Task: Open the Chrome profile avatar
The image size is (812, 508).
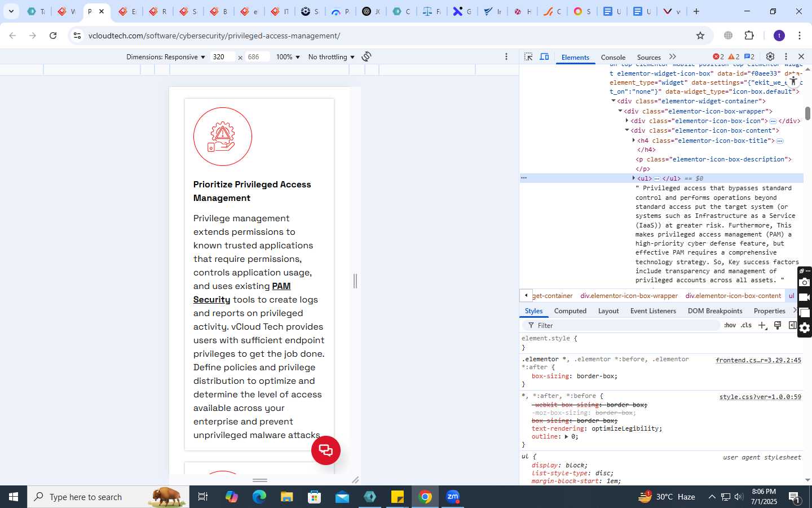Action: point(779,36)
